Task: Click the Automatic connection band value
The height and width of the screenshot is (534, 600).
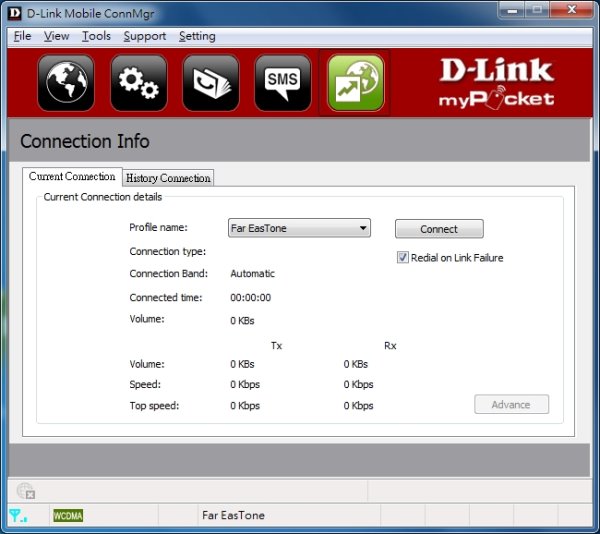Action: pyautogui.click(x=253, y=274)
